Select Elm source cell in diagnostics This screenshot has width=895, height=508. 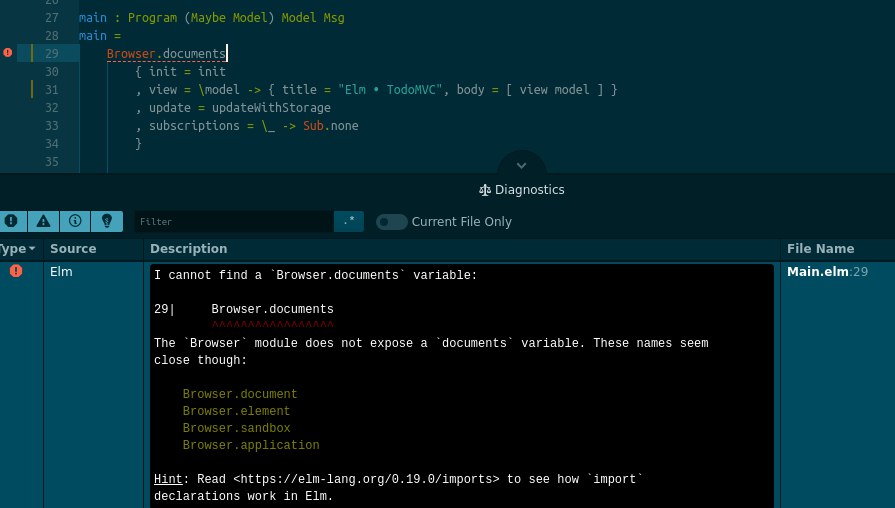pos(61,272)
